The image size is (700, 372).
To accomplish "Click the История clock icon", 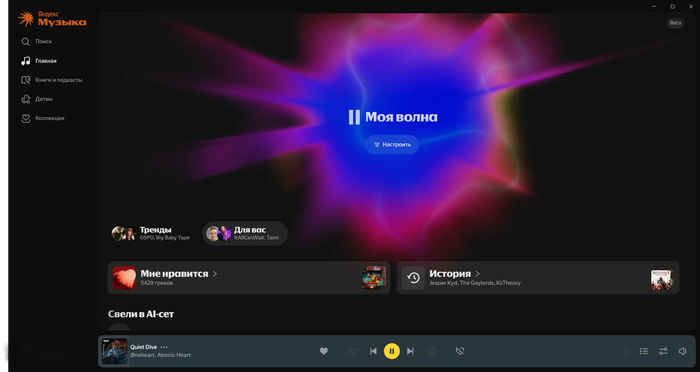I will pos(413,278).
